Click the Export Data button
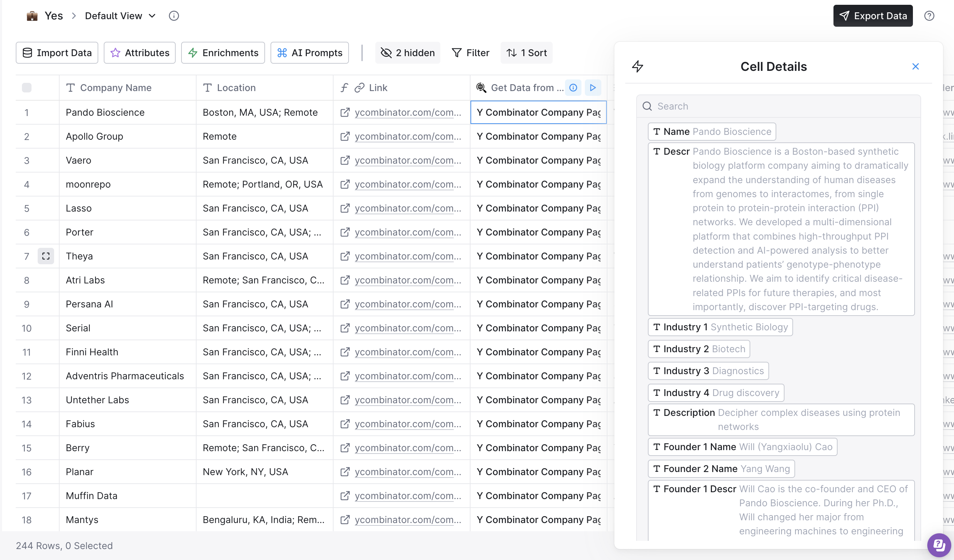 pyautogui.click(x=873, y=16)
